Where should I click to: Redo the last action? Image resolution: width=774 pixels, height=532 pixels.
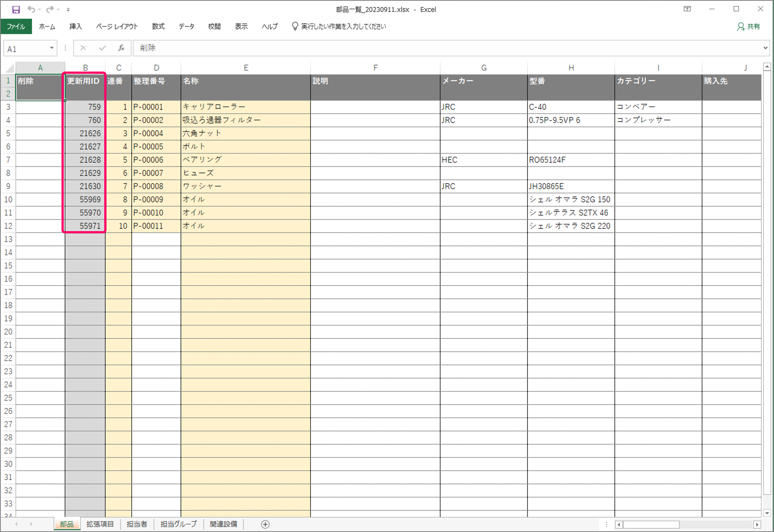click(x=49, y=9)
